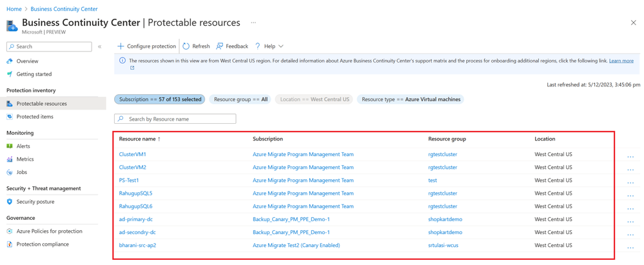Open ad-primary-dc resource

click(136, 219)
